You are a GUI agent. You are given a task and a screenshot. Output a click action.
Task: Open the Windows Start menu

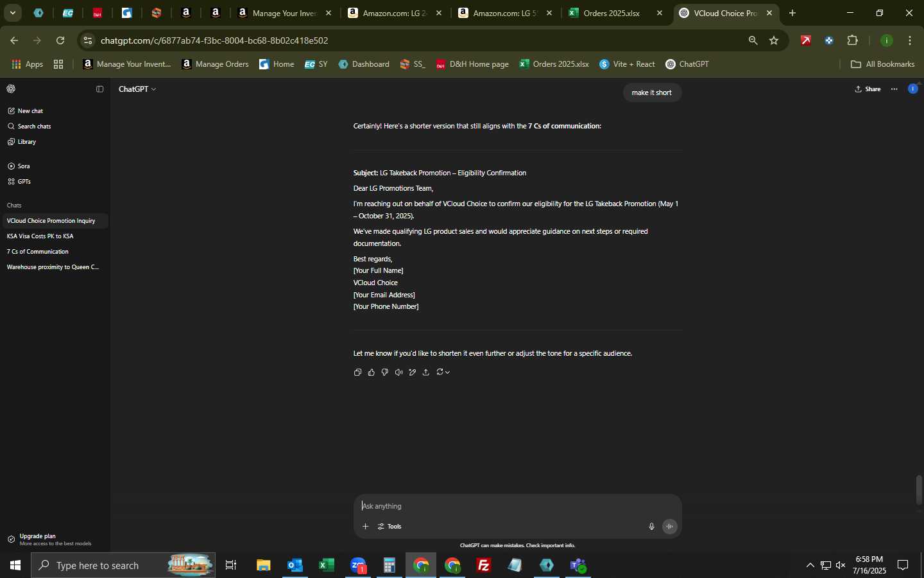click(x=15, y=566)
